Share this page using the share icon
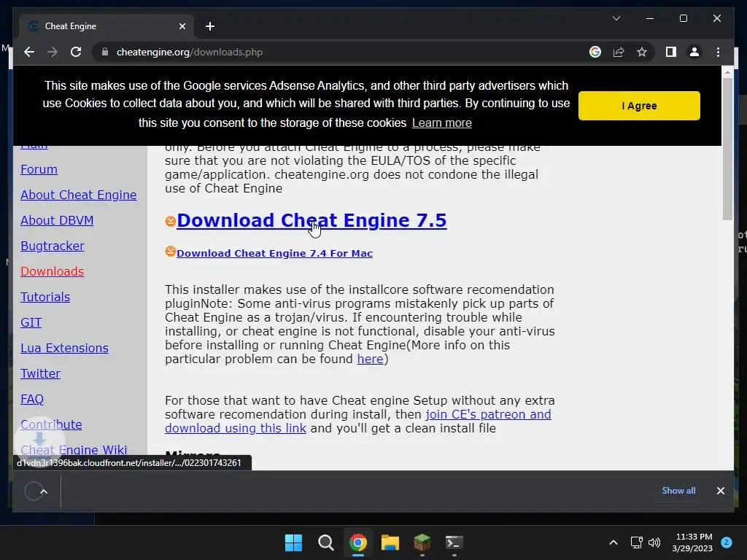Screen dimensions: 747x560 [x=619, y=52]
